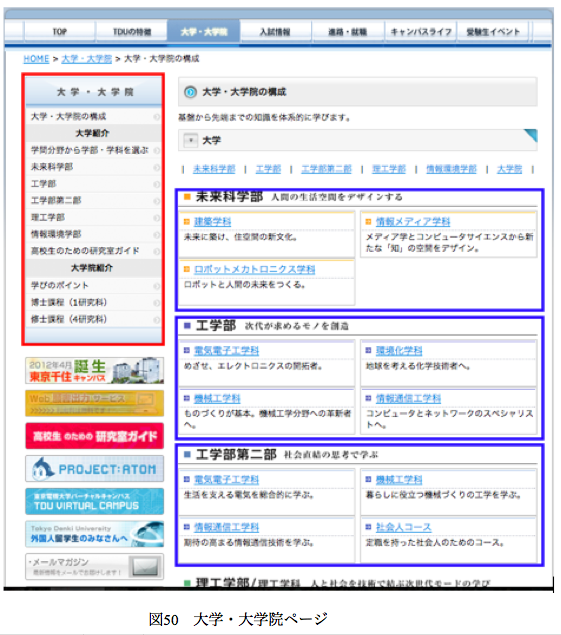The width and height of the screenshot is (561, 635).
Task: Select 未来科学部 in the sidebar menu
Action: point(94,167)
